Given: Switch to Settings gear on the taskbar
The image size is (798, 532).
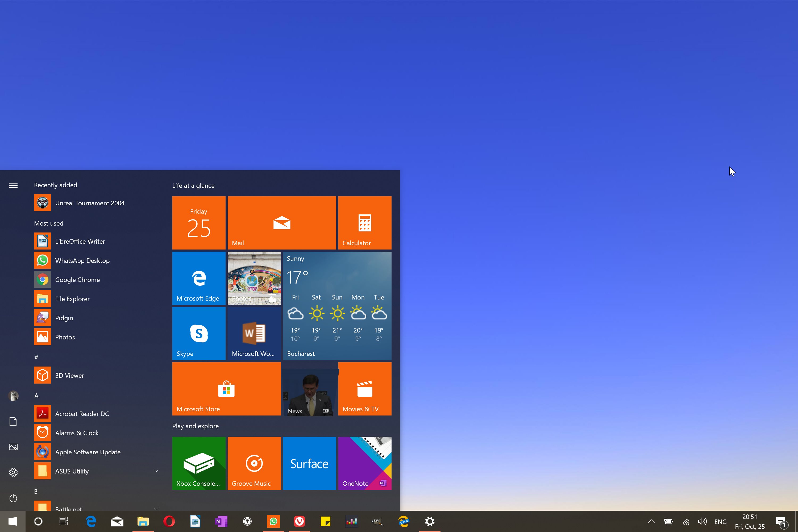Looking at the screenshot, I should 430,521.
